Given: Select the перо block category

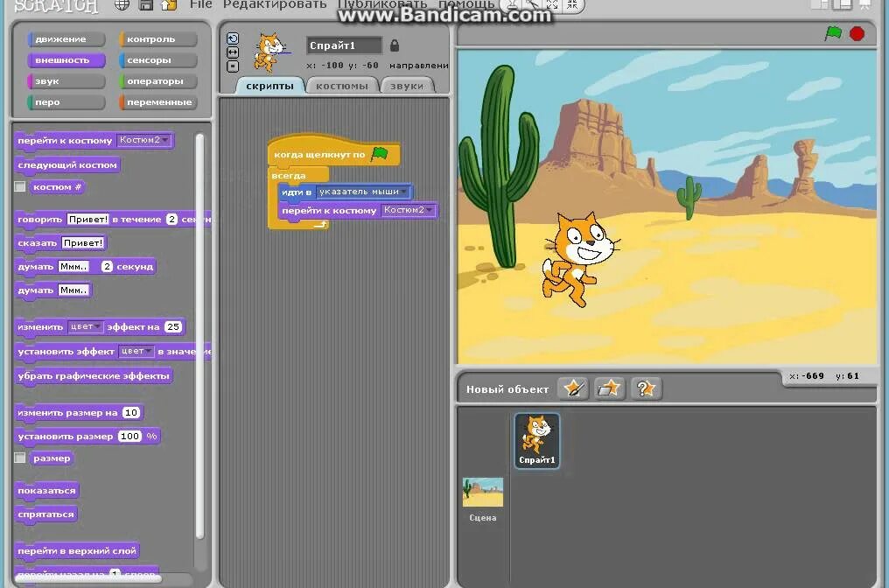Looking at the screenshot, I should pos(66,102).
